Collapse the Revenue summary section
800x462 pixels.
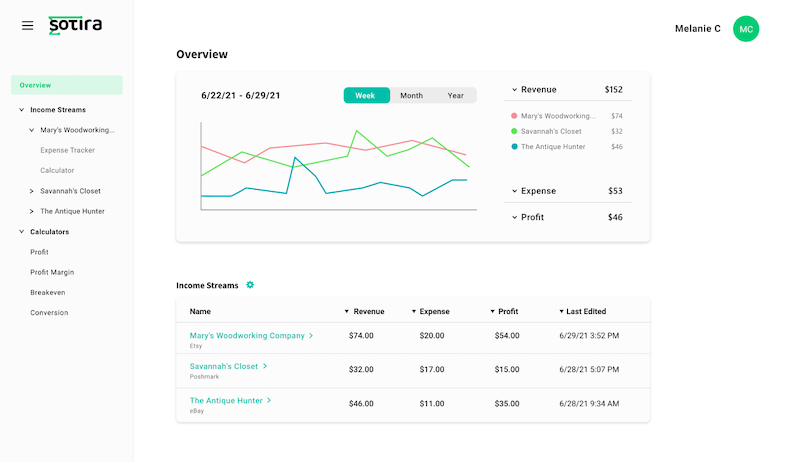click(514, 90)
